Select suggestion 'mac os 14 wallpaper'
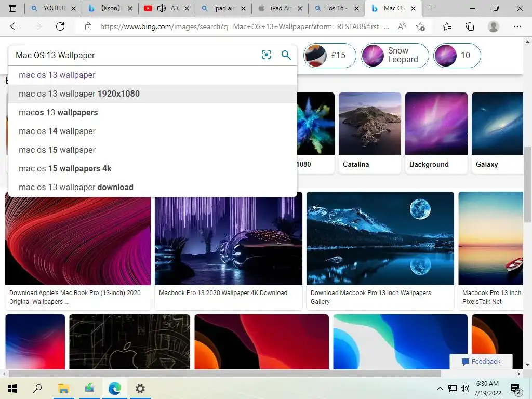The image size is (532, 399). coord(153,131)
